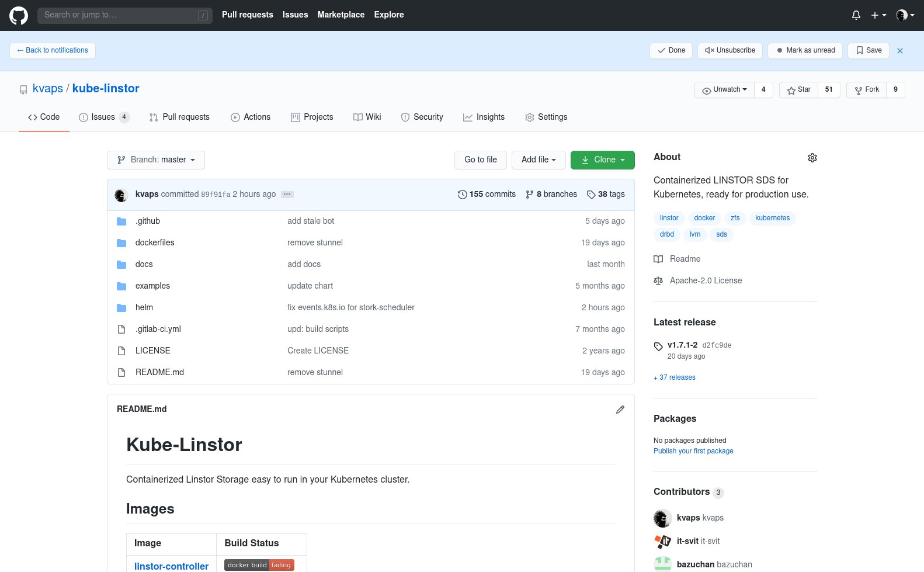View the 155 commits history
Screen dimensions: 924x572
click(487, 195)
